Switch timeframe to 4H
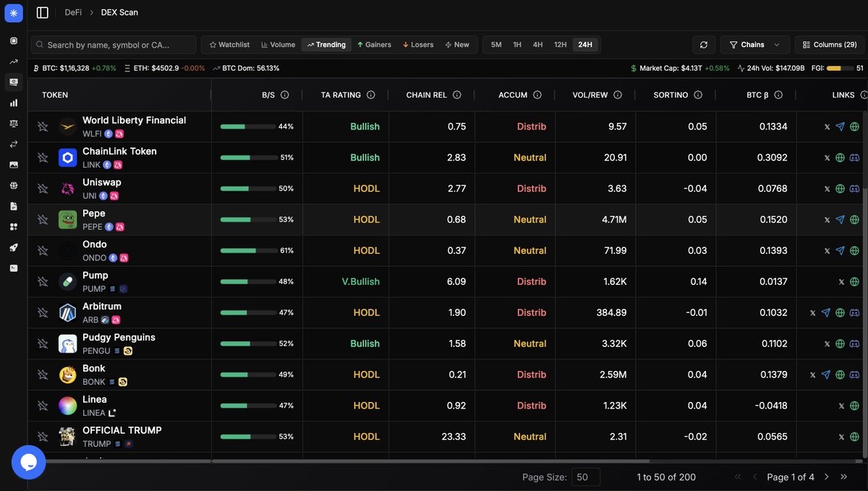Screen dimensions: 868x491 point(537,45)
